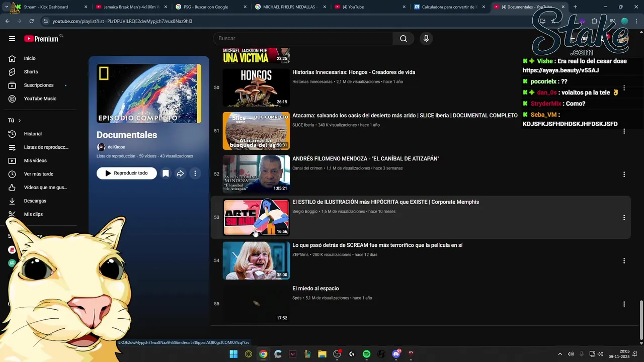This screenshot has height=362, width=644.
Task: Open channel link 'de Kitope'
Action: 116,147
